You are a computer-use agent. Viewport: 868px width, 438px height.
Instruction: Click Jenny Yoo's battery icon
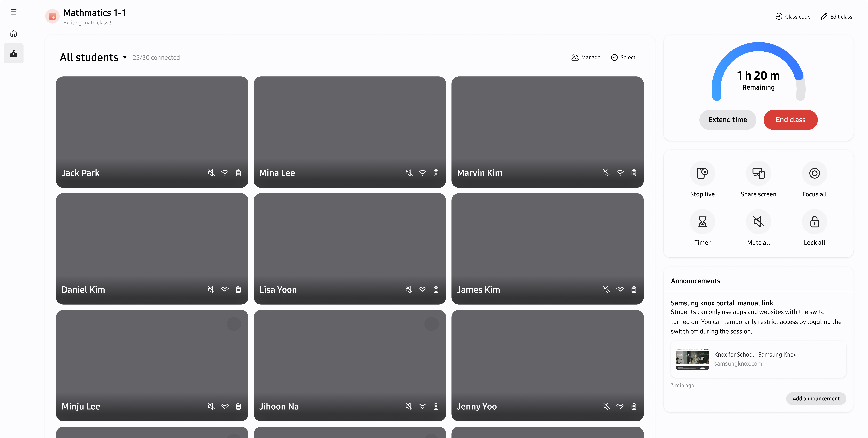[634, 406]
